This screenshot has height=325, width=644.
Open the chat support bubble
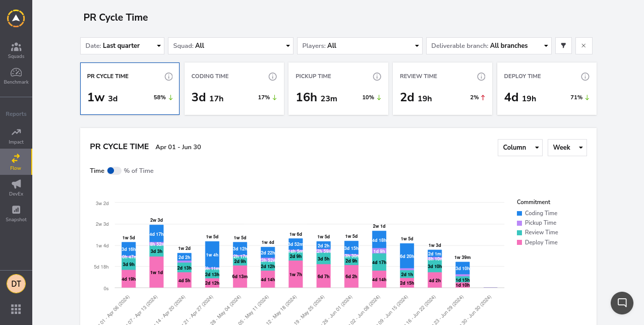[x=622, y=303]
